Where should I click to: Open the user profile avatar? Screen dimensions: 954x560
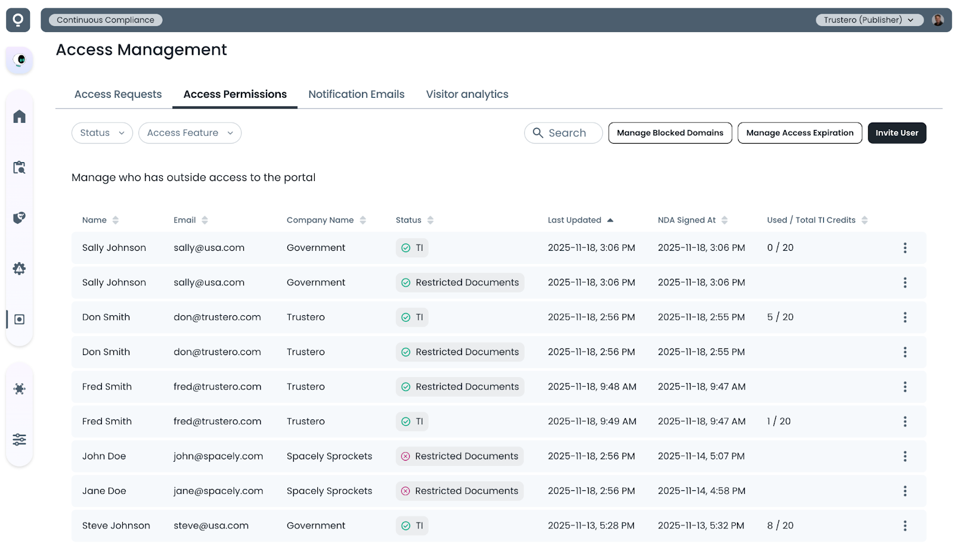[938, 20]
